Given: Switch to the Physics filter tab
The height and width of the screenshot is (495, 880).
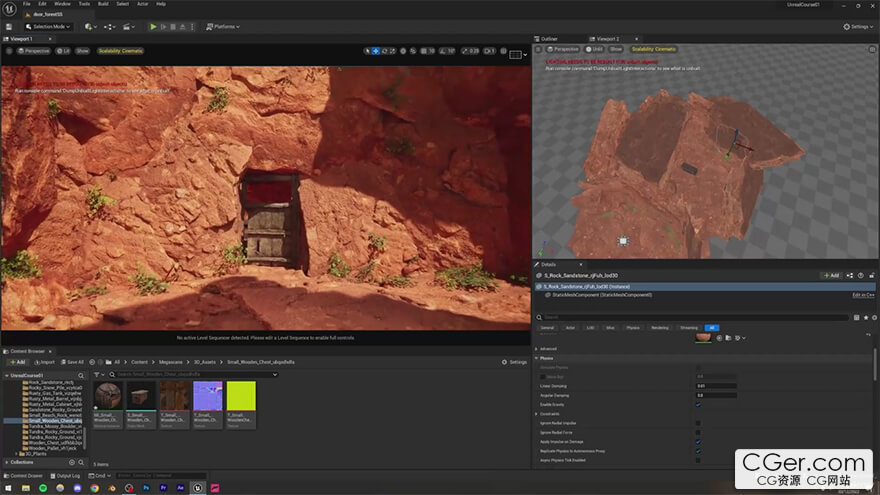Looking at the screenshot, I should pyautogui.click(x=633, y=327).
